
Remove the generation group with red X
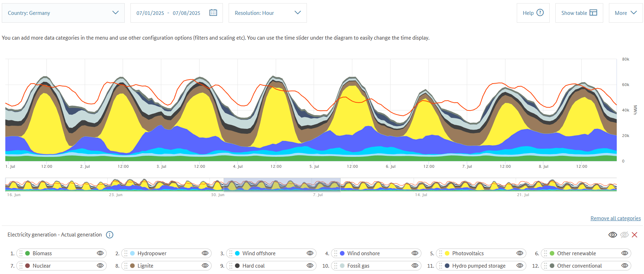click(634, 235)
